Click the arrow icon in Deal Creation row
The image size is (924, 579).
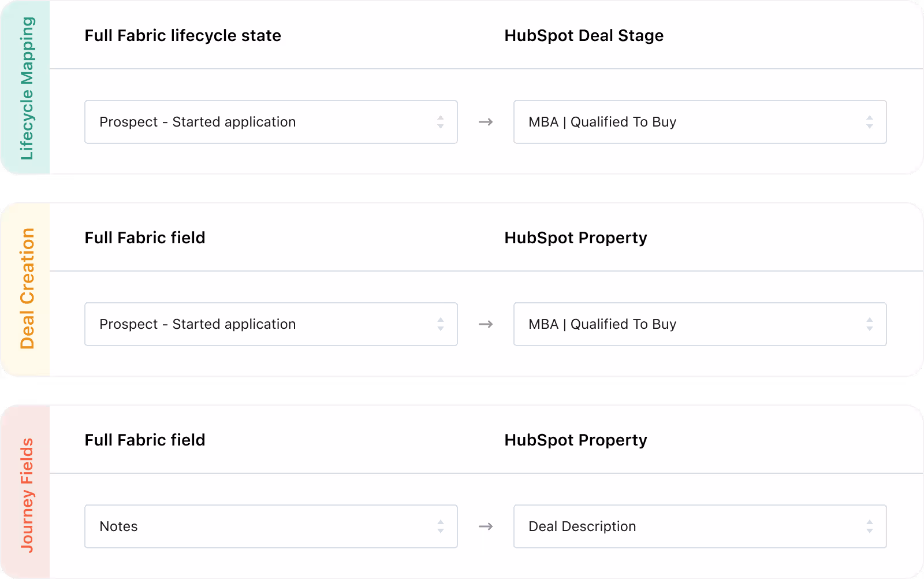coord(486,324)
